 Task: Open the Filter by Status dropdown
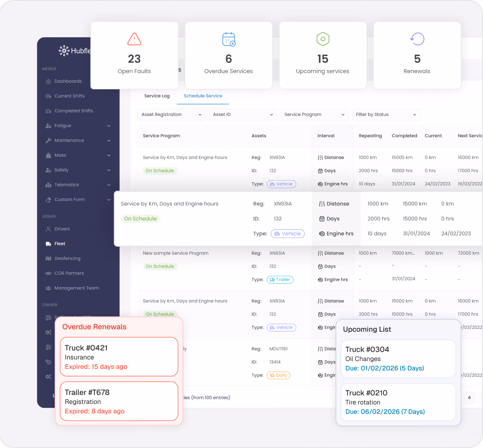[386, 115]
